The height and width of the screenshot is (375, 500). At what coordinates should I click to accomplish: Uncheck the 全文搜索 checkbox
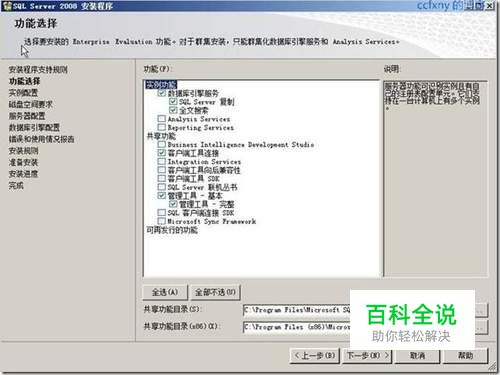coord(173,110)
